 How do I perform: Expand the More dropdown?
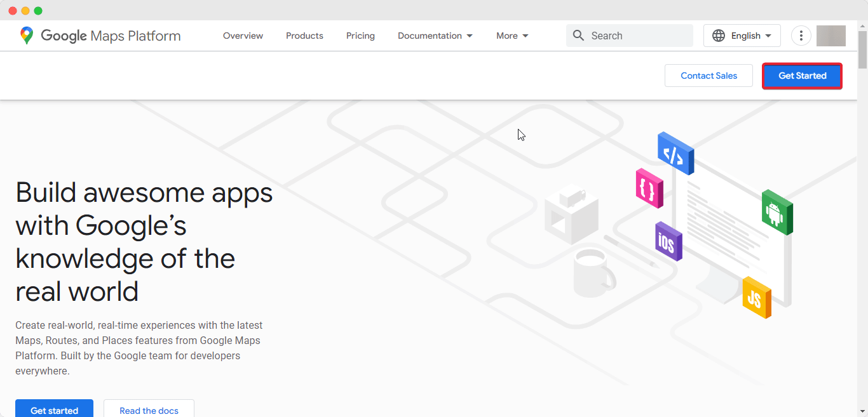tap(512, 36)
